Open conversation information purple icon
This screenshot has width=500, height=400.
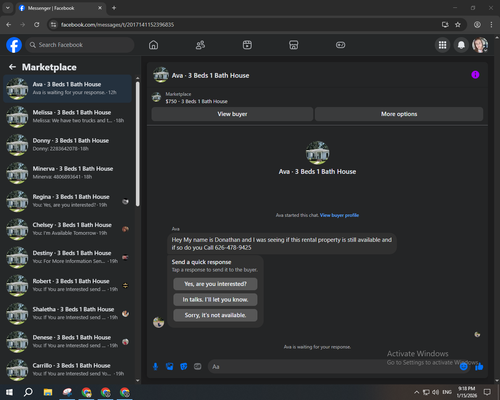[475, 75]
